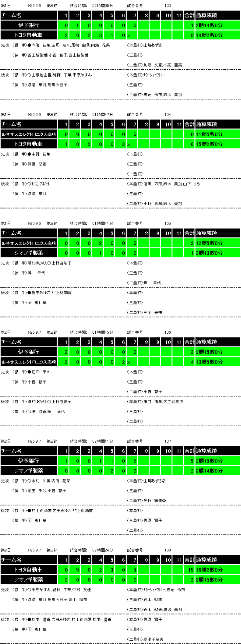Click the record 11勝5敗0分
241x644 pixels.
209,134
